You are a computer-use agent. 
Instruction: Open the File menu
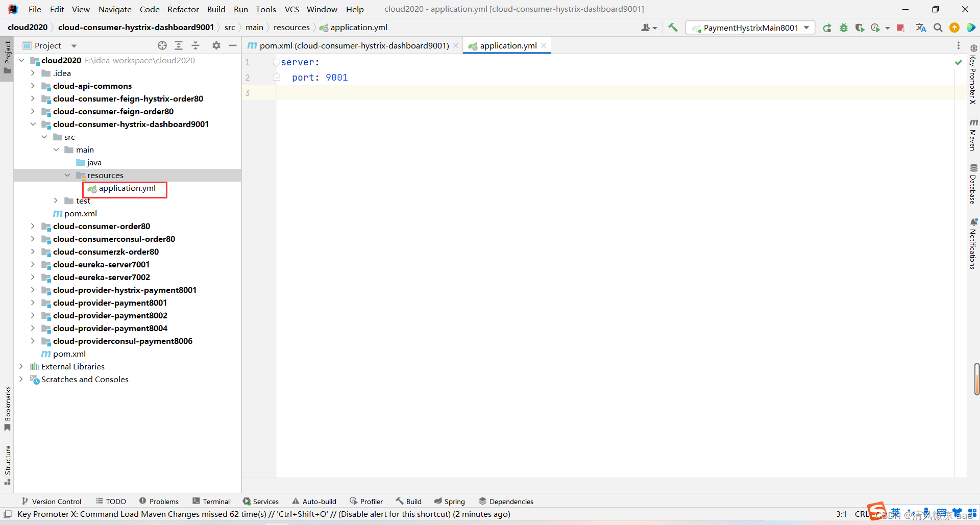[35, 9]
